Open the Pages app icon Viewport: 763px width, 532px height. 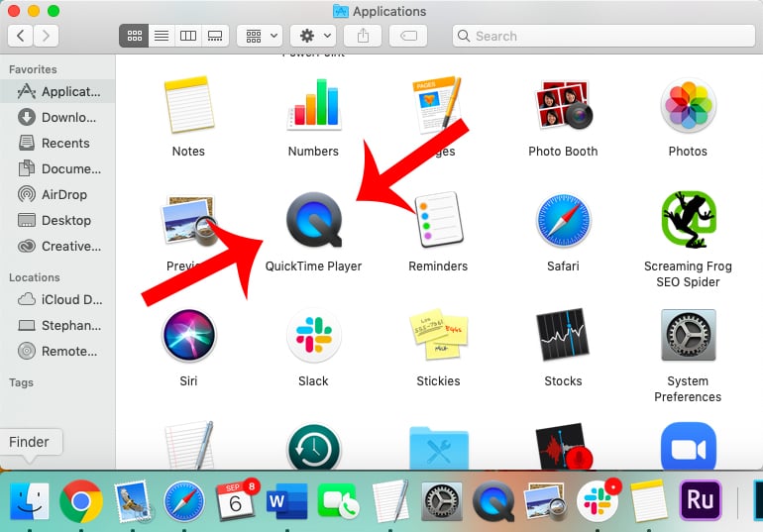pos(437,105)
